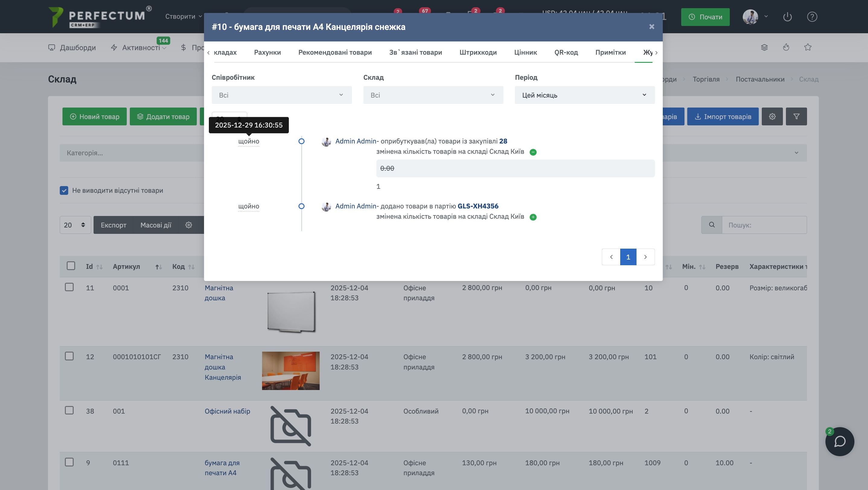Screen dimensions: 868x490
Task: Click the green Почати button
Action: pyautogui.click(x=705, y=17)
